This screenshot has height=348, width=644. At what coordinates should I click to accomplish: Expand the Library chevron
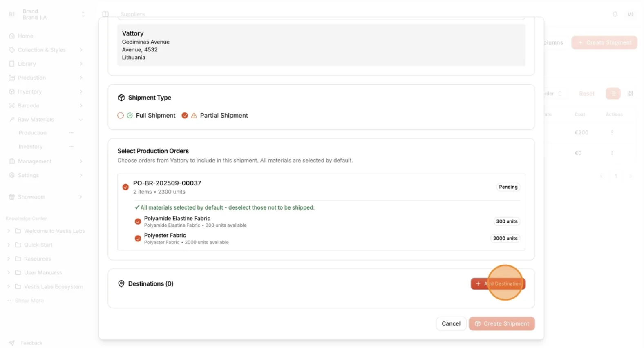tap(81, 64)
